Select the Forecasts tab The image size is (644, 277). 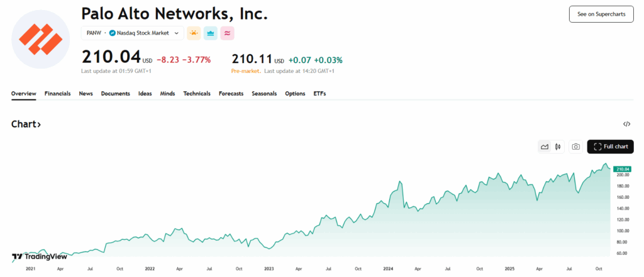click(231, 94)
